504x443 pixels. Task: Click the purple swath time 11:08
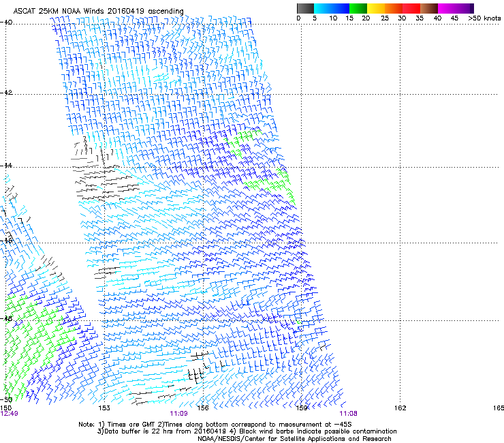click(349, 414)
